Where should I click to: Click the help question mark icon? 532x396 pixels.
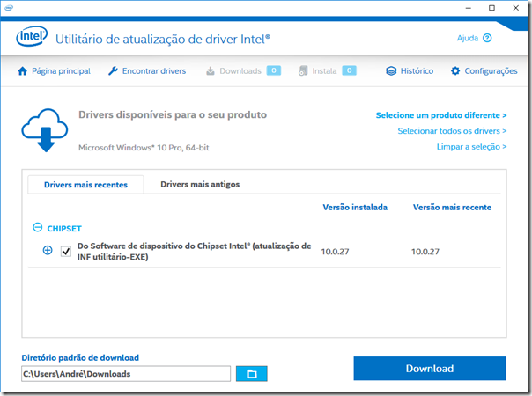point(487,38)
